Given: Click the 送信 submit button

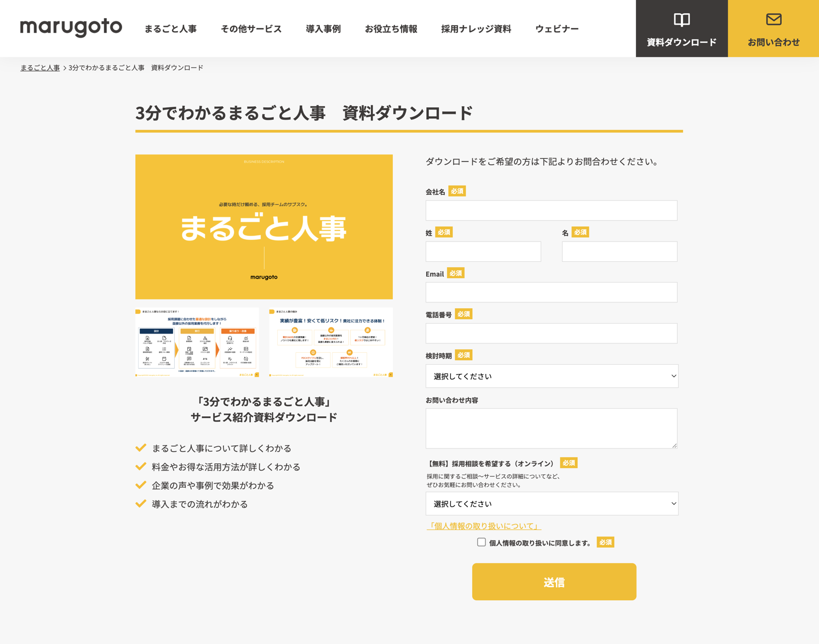Looking at the screenshot, I should [x=554, y=582].
